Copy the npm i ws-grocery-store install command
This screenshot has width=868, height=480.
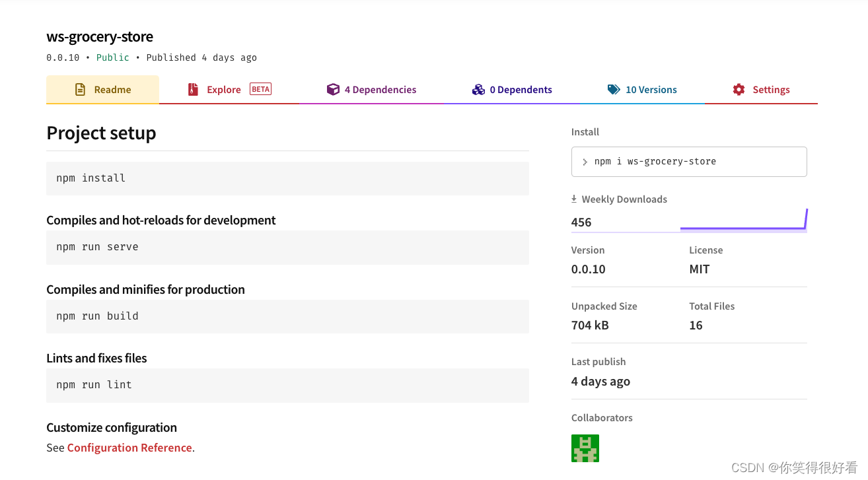pyautogui.click(x=689, y=162)
